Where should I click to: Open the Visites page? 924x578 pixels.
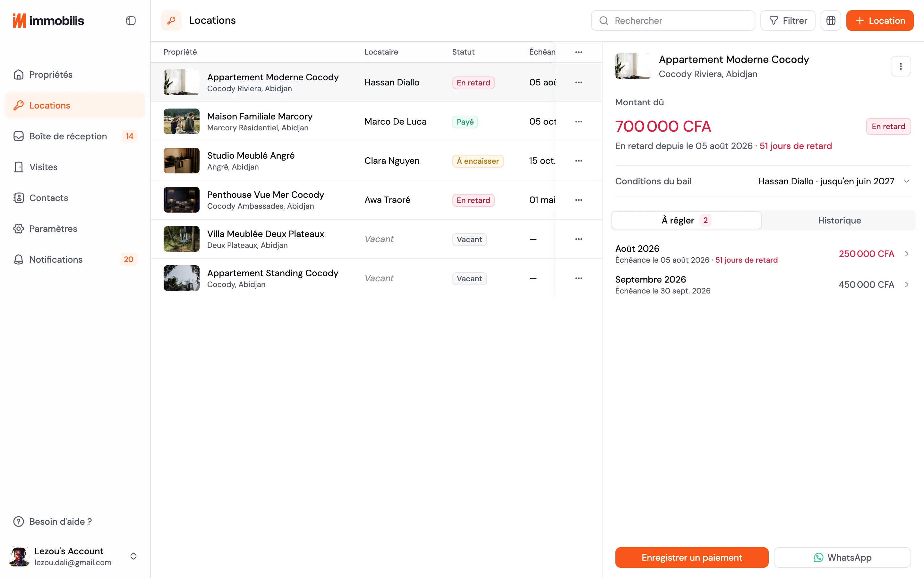pos(75,167)
